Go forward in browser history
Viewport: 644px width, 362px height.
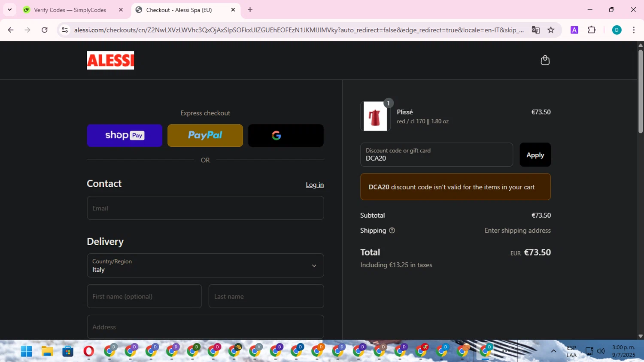27,30
